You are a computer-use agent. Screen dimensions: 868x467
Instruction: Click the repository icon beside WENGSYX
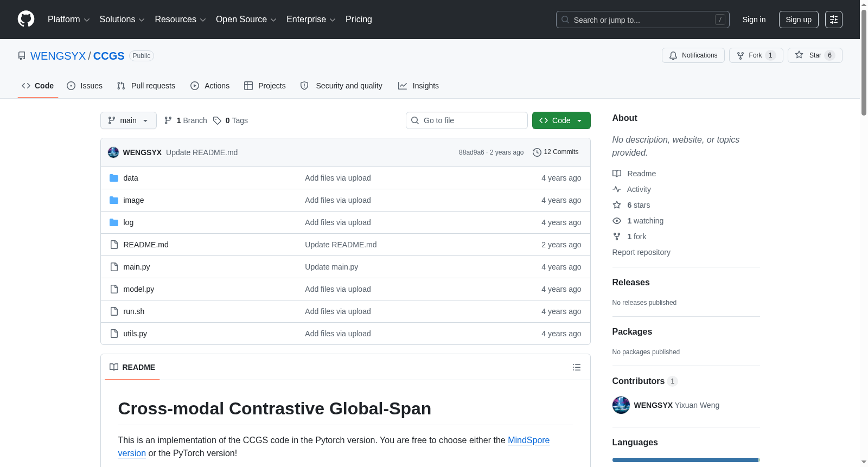pyautogui.click(x=22, y=56)
